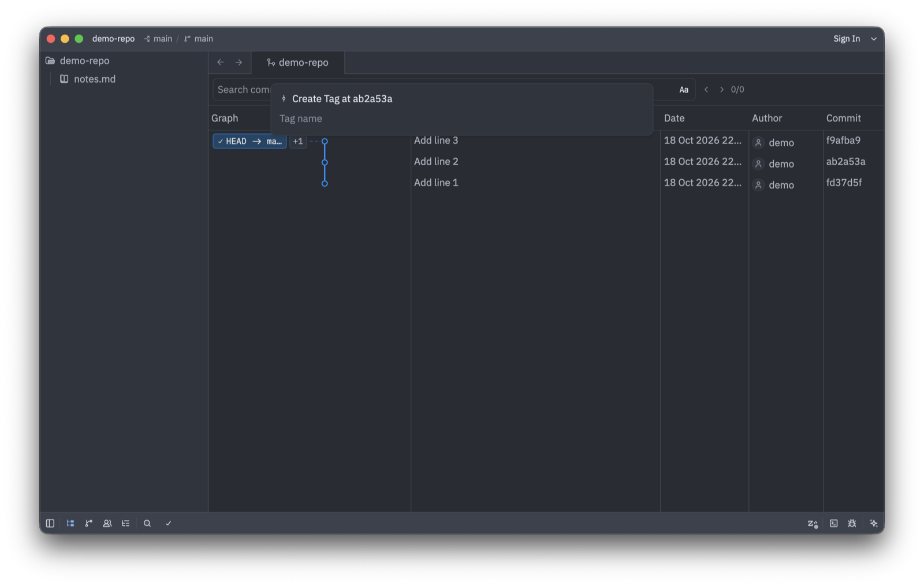Open demo-repo project menu in title bar

pyautogui.click(x=113, y=39)
